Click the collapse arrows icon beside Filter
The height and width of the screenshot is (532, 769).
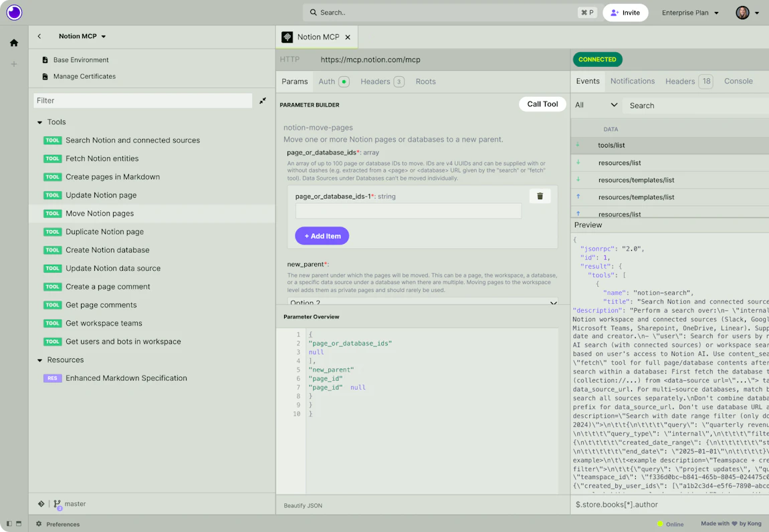pyautogui.click(x=263, y=100)
